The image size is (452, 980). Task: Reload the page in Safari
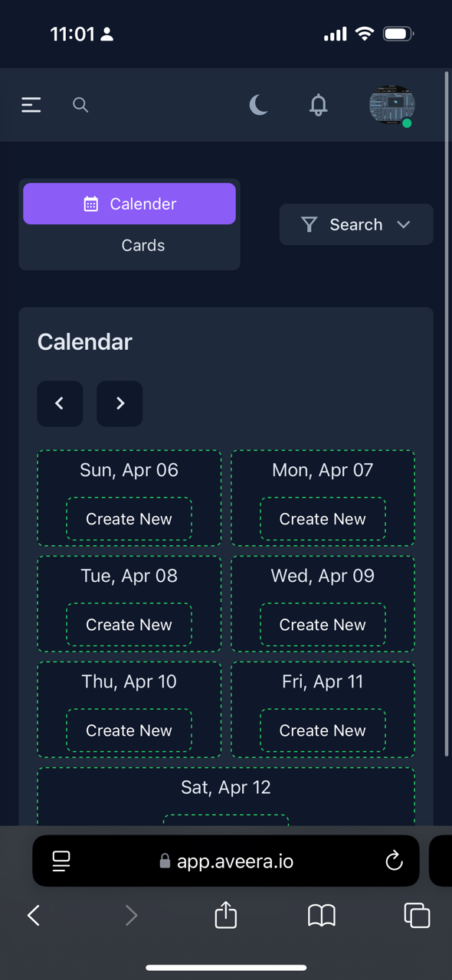(x=394, y=861)
